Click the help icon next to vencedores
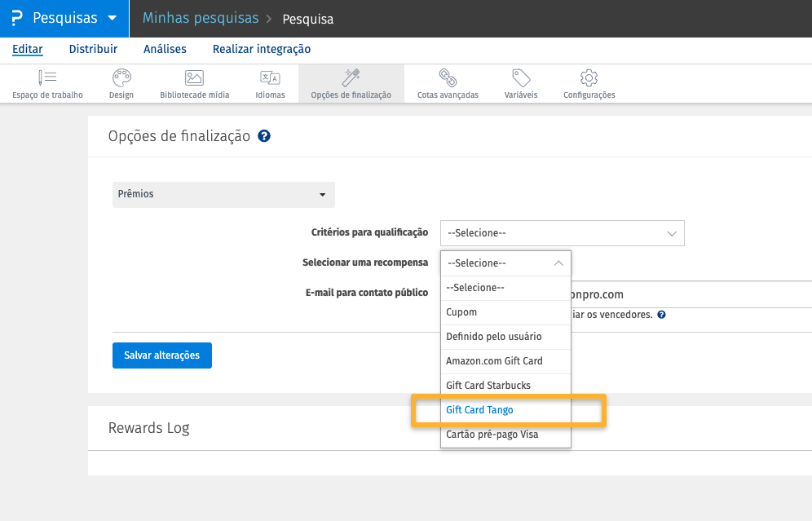The height and width of the screenshot is (521, 812). click(x=661, y=315)
